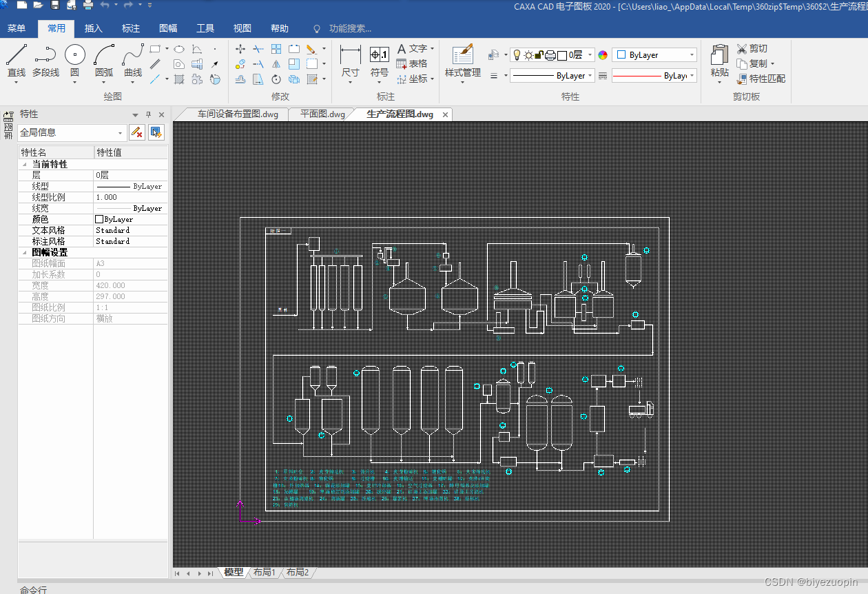Pin the 特性 panel with pushpin
This screenshot has height=594, width=868.
148,114
